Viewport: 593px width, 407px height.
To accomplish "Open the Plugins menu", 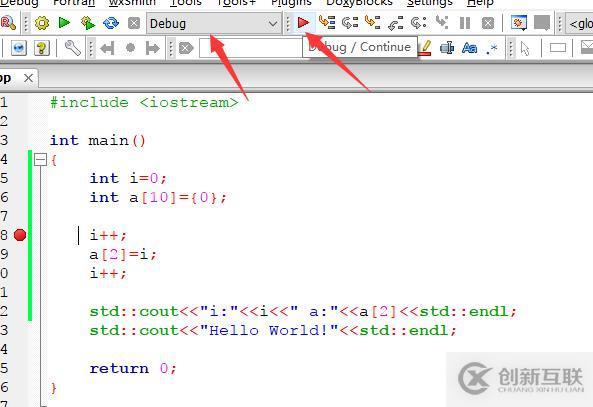I will coord(291,3).
